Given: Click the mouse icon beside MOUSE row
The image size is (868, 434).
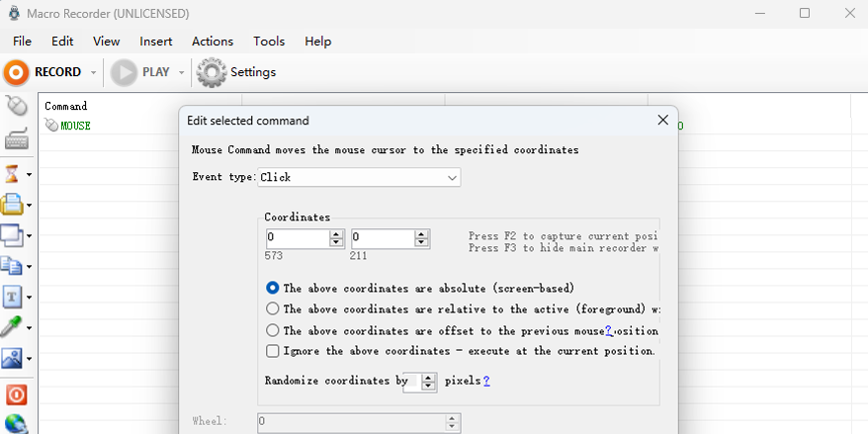Looking at the screenshot, I should tap(51, 126).
